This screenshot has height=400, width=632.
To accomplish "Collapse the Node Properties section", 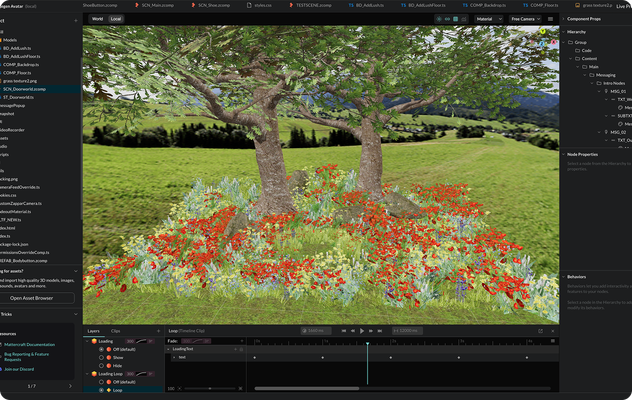I will (563, 154).
